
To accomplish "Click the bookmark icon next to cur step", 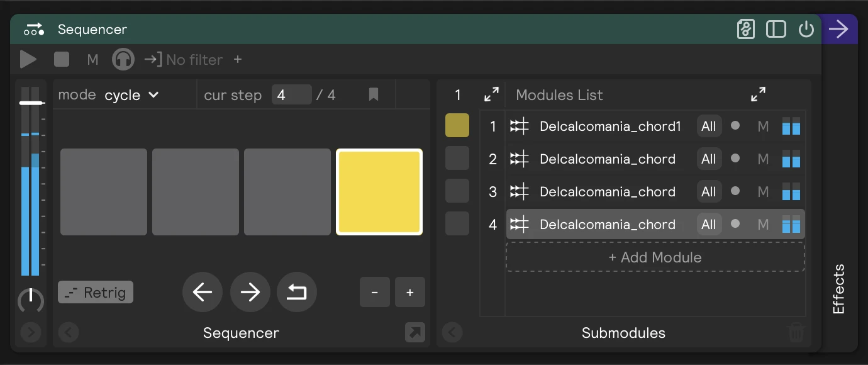I will click(x=374, y=95).
